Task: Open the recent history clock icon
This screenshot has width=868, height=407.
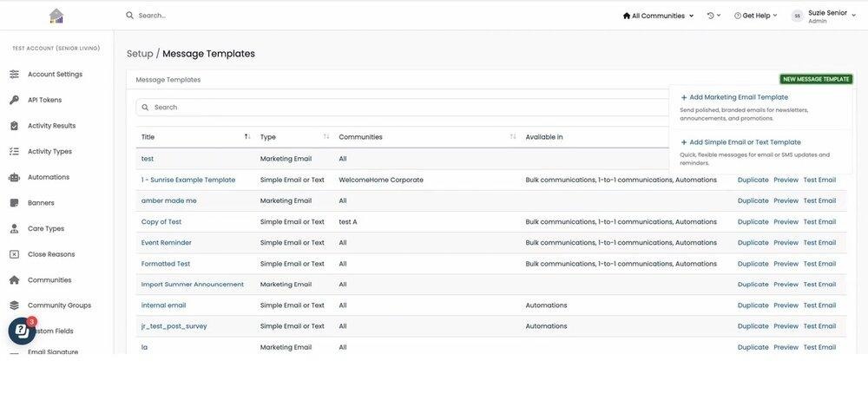Action: 711,16
